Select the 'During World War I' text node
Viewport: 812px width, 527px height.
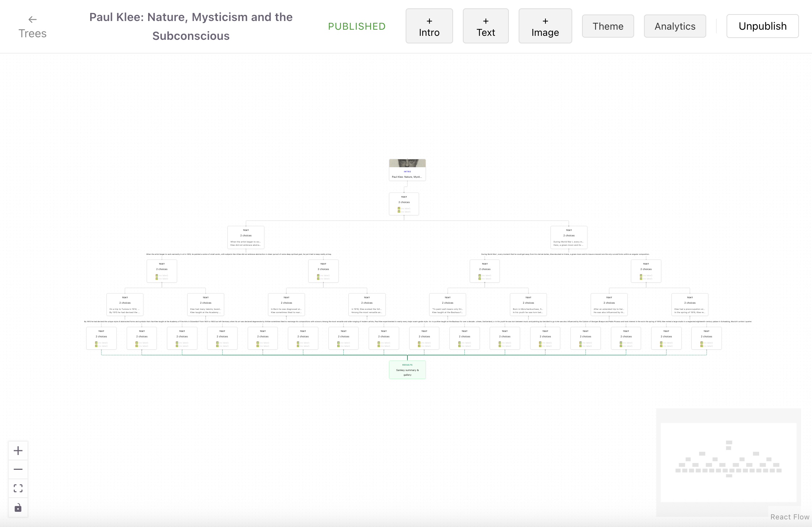pos(569,237)
